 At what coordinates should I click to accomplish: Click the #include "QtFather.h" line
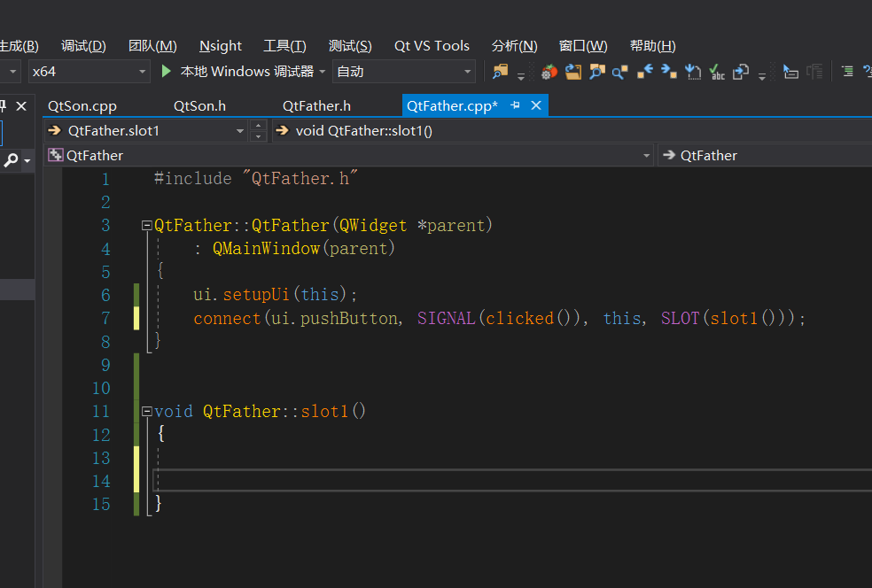click(x=256, y=178)
